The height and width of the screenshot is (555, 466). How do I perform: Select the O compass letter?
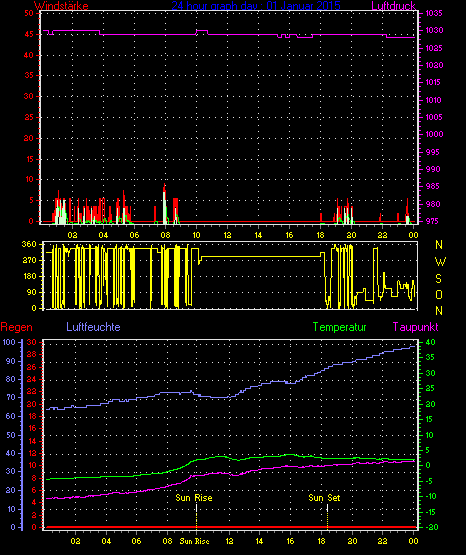[x=439, y=294]
